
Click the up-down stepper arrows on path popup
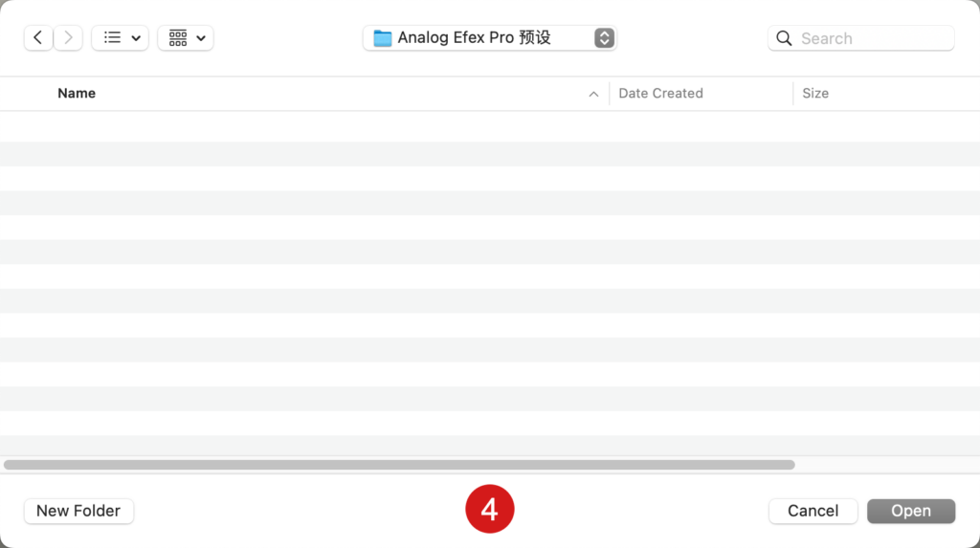604,38
